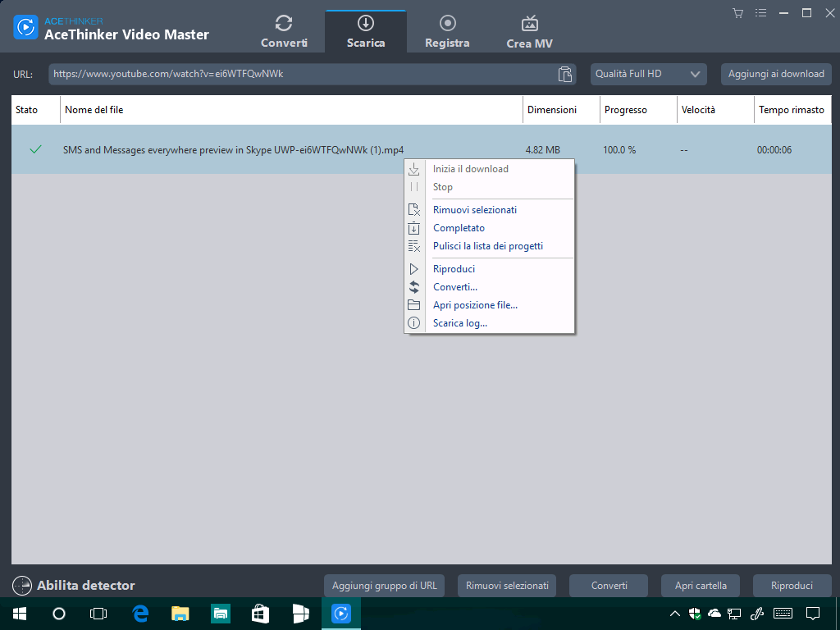
Task: Click Aggiungi ai download button
Action: tap(776, 74)
